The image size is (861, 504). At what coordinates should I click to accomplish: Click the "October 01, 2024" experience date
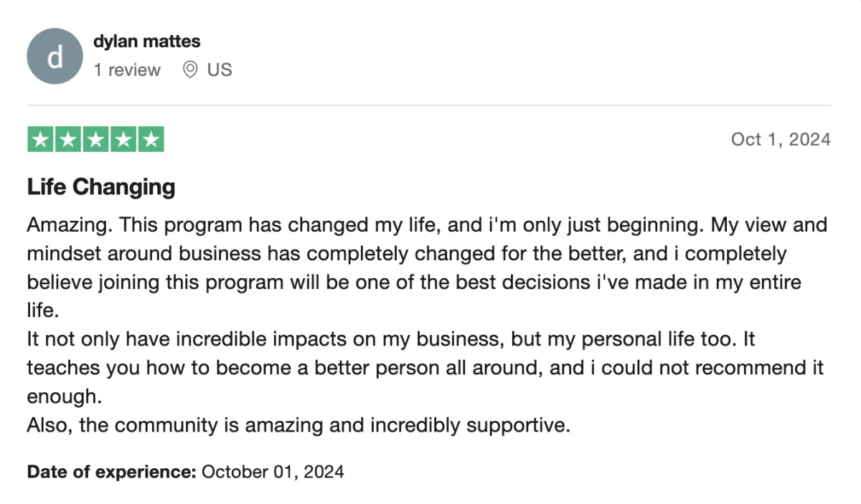pyautogui.click(x=273, y=472)
